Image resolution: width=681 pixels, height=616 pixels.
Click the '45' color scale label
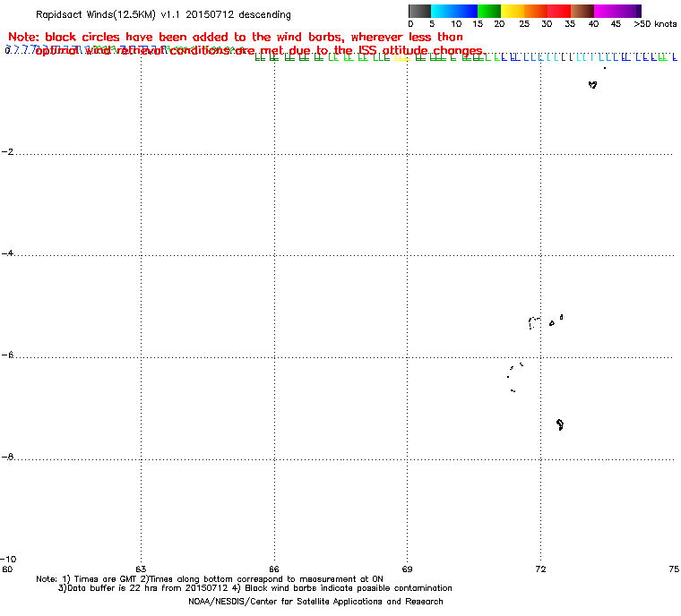tap(616, 24)
